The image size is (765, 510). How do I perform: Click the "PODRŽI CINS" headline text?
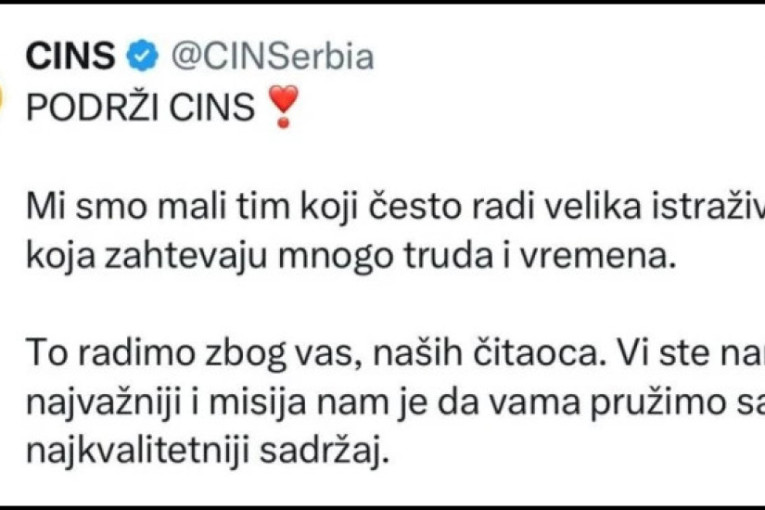click(140, 108)
